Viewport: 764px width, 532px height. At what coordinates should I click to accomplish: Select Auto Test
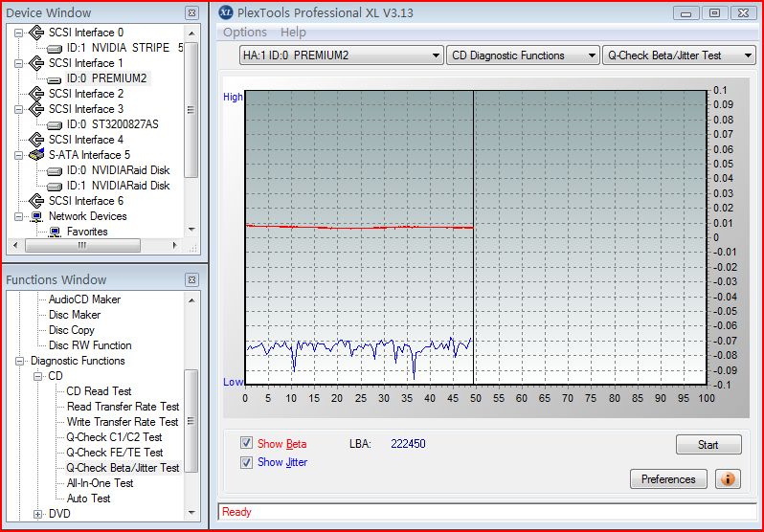click(89, 499)
